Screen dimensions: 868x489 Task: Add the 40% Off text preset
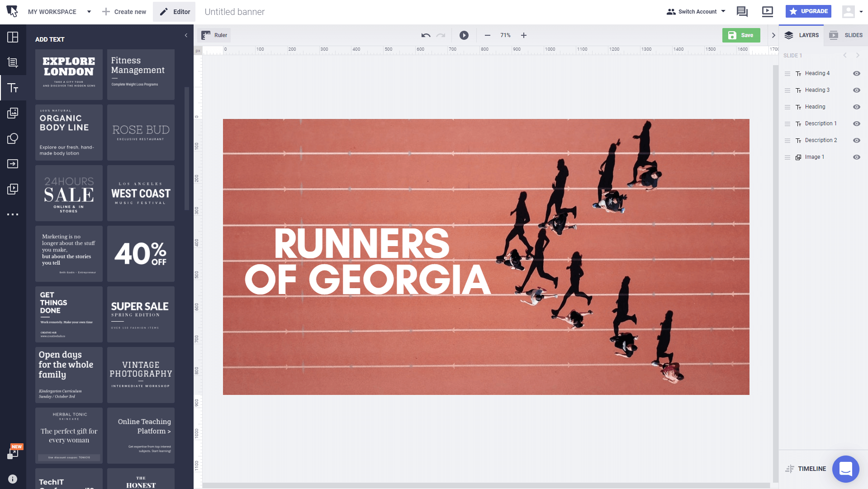[x=141, y=254]
